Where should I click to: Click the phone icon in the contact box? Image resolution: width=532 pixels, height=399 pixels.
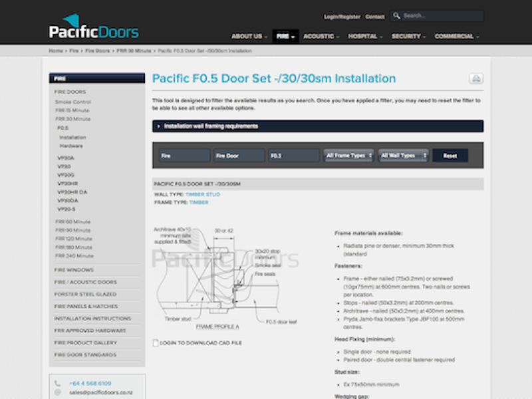(x=57, y=383)
